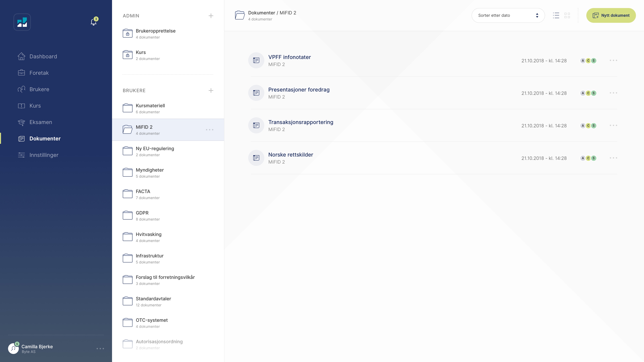Click the breadcrumb open-folder icon

tap(240, 15)
